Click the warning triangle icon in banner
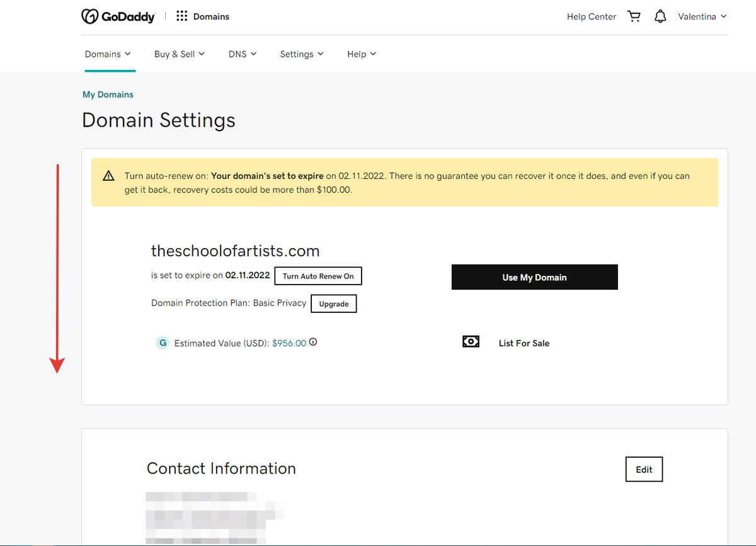756x546 pixels. 109,176
